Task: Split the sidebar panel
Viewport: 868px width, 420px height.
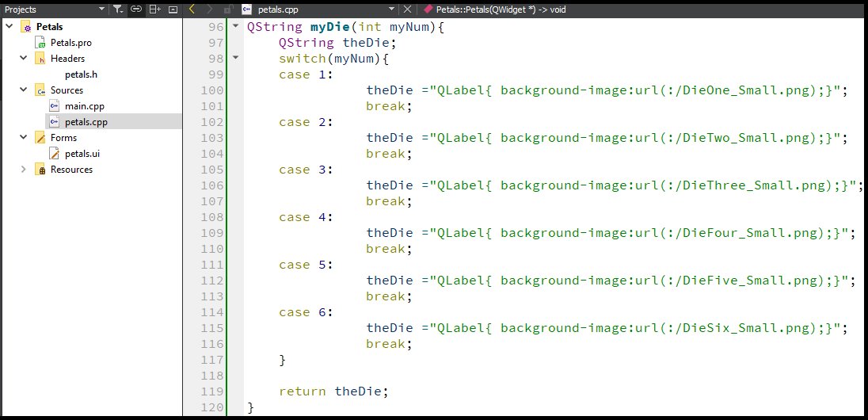Action: [x=155, y=9]
